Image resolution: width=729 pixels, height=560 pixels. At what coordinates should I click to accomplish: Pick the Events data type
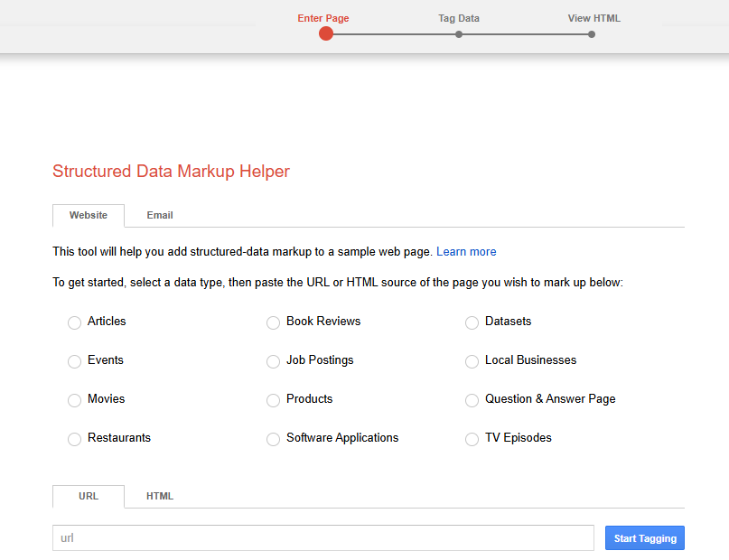click(x=75, y=361)
